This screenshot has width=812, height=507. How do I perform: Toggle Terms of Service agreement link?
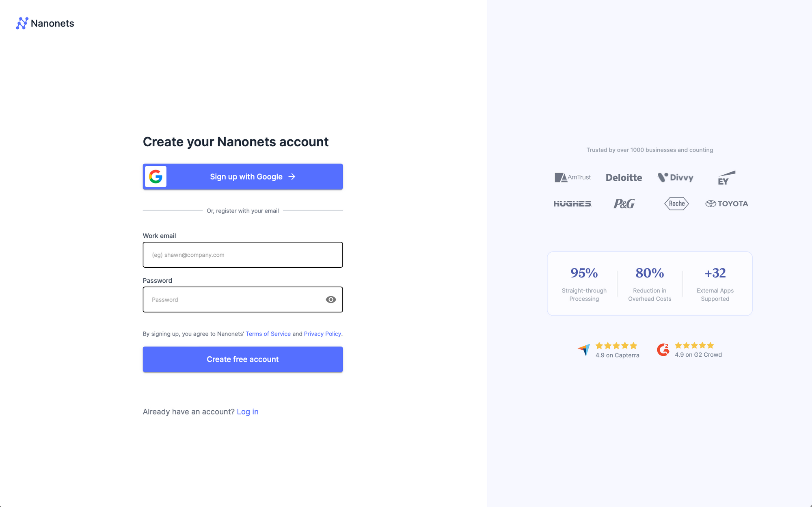coord(268,334)
